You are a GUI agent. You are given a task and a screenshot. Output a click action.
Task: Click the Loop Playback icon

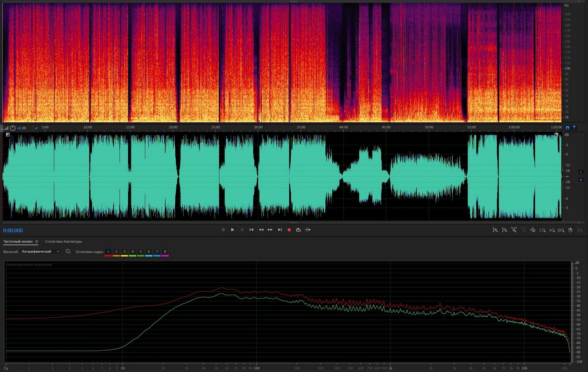coord(298,230)
